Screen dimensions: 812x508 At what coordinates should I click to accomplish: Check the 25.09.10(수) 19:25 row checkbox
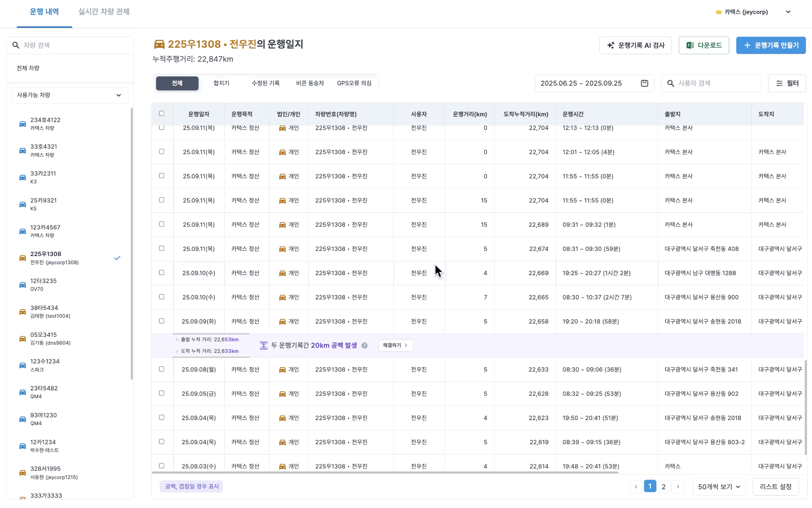pos(162,273)
